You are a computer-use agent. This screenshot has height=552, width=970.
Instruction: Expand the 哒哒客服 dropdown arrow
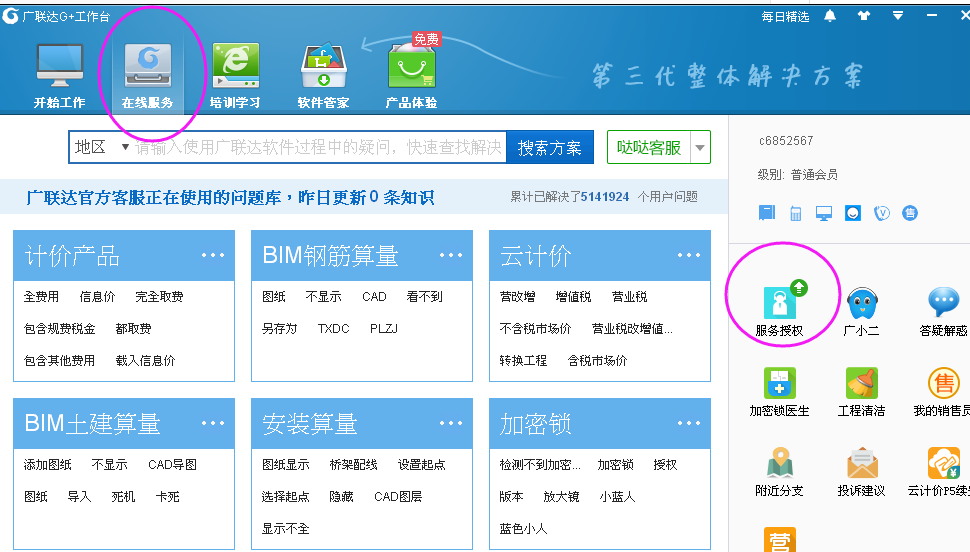click(x=700, y=147)
